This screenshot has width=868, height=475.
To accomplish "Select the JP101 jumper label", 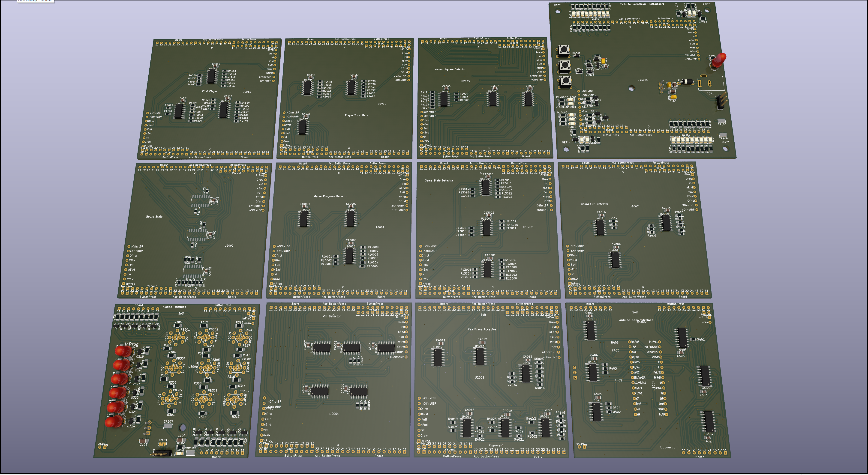I will click(162, 440).
